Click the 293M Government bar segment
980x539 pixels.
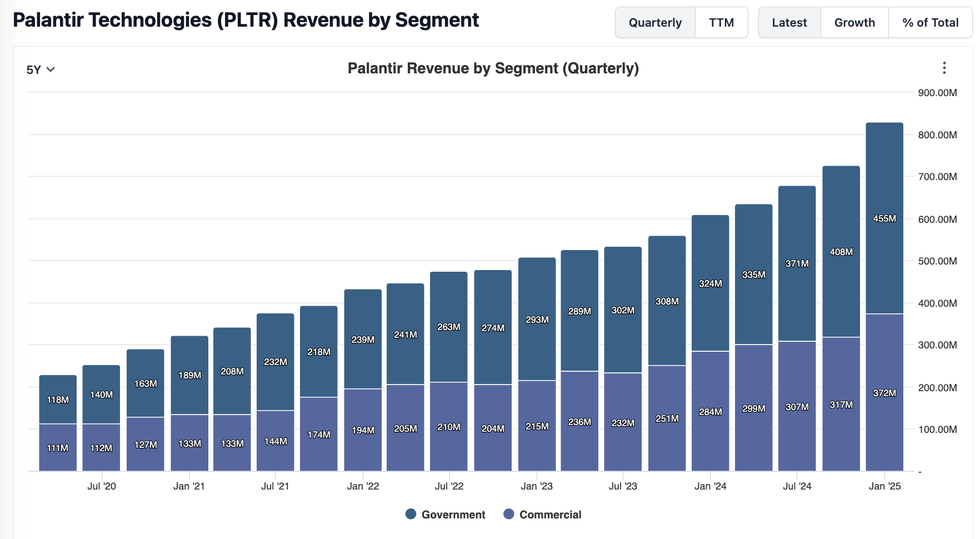[x=537, y=320]
